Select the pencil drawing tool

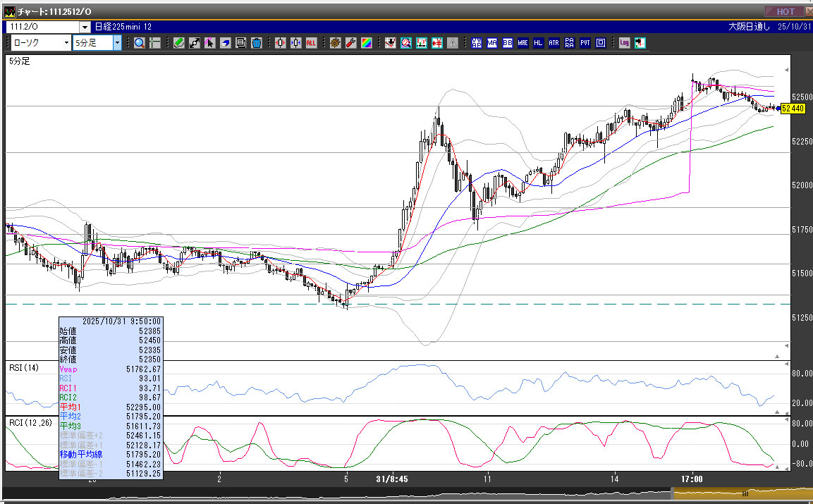(x=178, y=43)
